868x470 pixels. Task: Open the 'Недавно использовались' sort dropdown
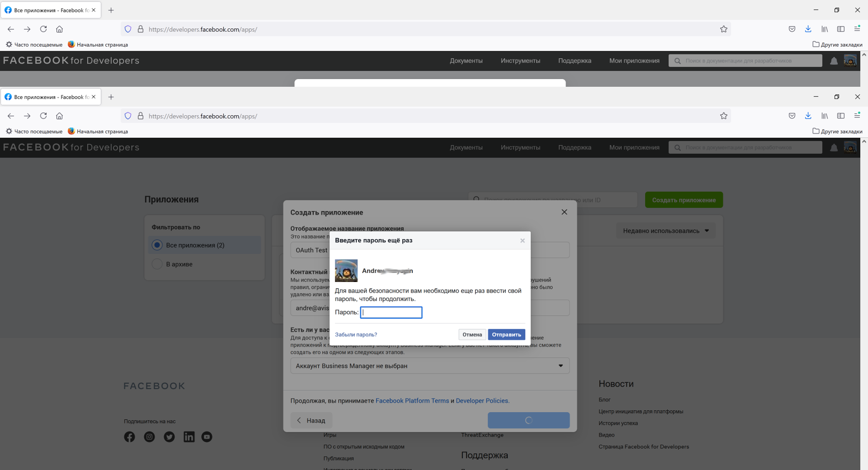(665, 231)
